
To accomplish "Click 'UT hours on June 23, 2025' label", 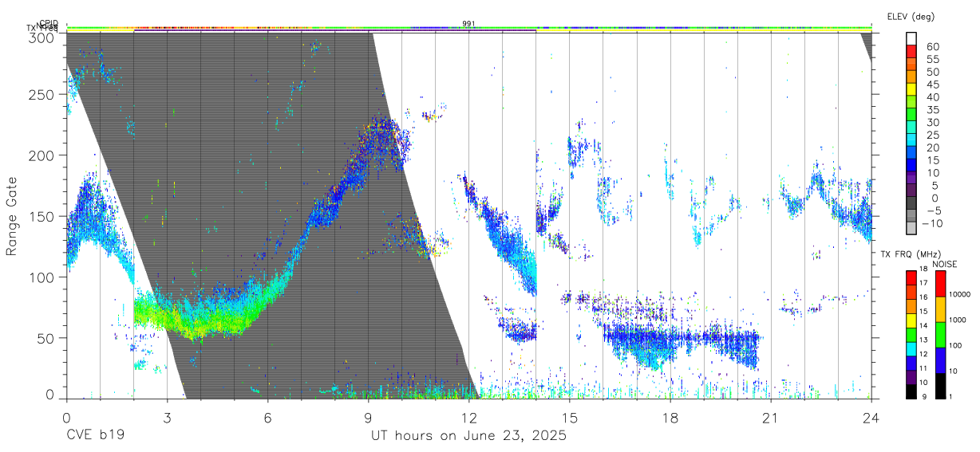I will pos(468,436).
